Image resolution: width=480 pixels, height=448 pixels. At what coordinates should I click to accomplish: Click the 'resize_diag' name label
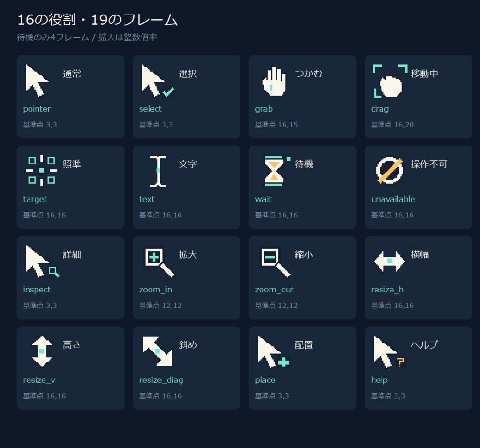[161, 381]
